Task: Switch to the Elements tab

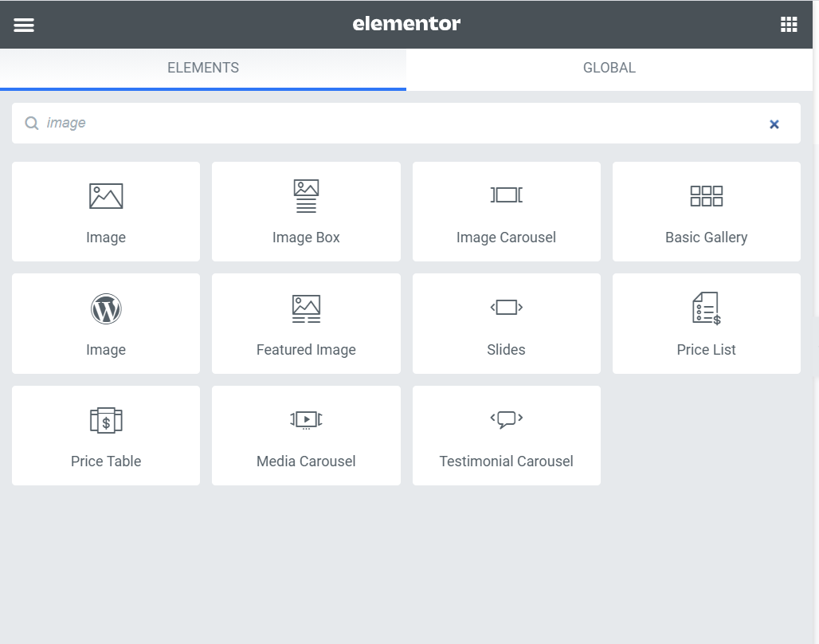Action: (x=203, y=68)
